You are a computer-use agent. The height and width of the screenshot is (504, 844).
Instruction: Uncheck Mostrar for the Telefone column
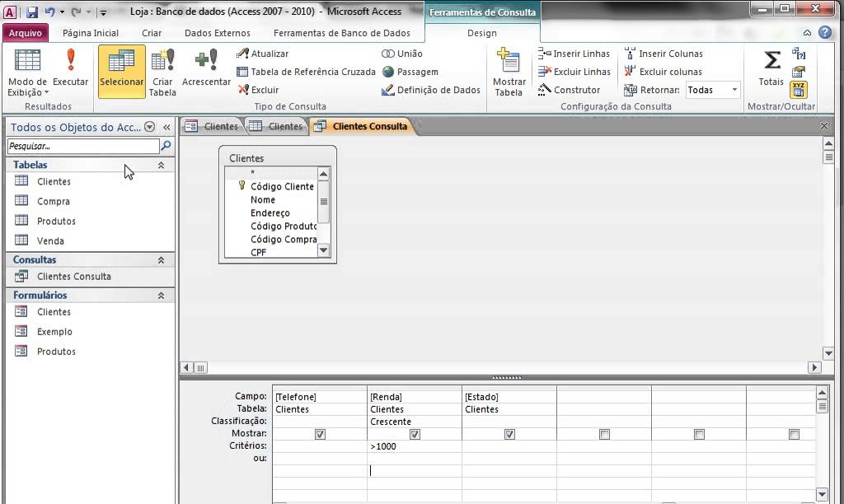(320, 434)
